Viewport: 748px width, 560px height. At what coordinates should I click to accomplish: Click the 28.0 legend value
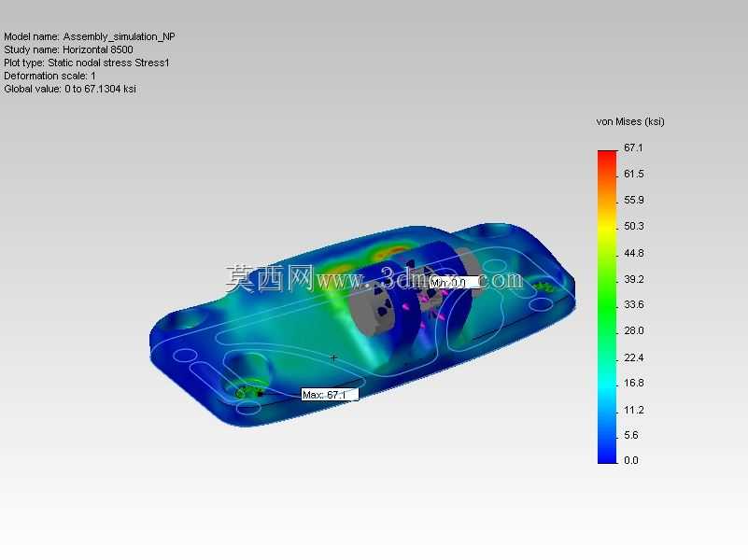pyautogui.click(x=634, y=330)
